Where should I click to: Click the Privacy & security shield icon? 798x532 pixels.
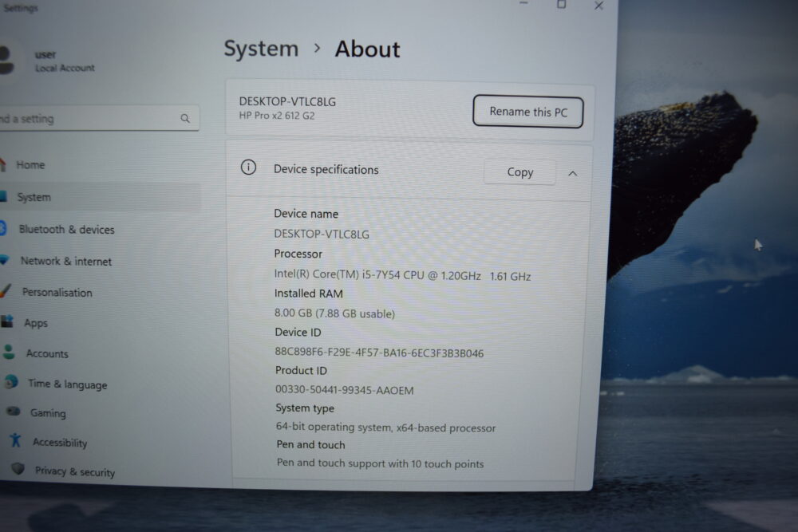(x=18, y=468)
